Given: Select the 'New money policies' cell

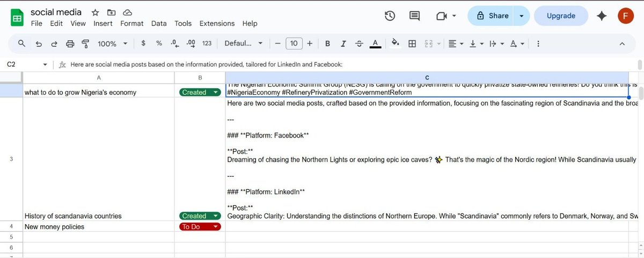Looking at the screenshot, I should tap(99, 227).
